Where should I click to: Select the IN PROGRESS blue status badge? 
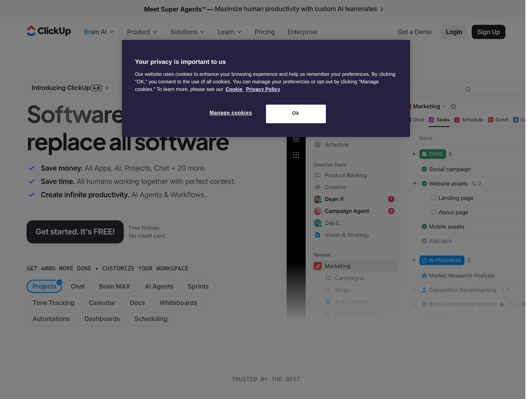pyautogui.click(x=442, y=260)
